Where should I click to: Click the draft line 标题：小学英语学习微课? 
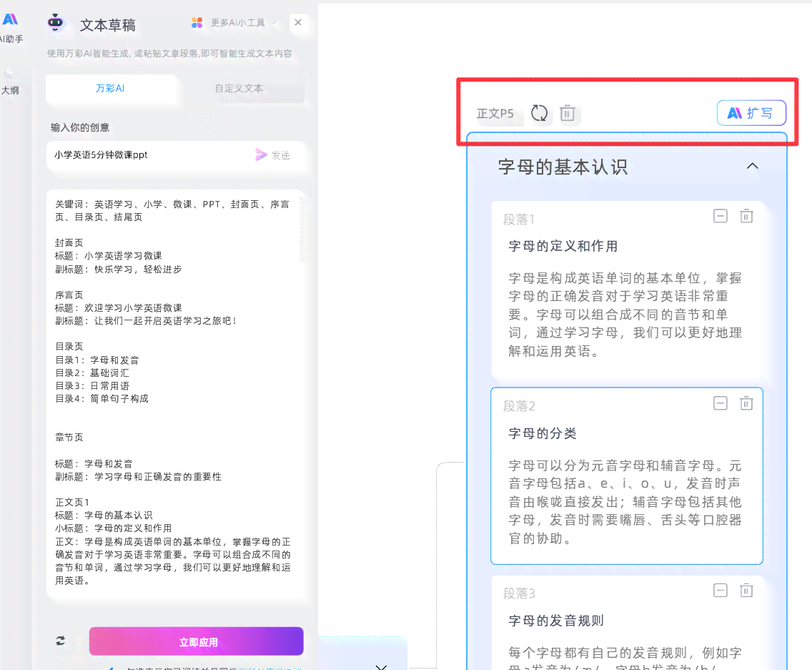108,256
